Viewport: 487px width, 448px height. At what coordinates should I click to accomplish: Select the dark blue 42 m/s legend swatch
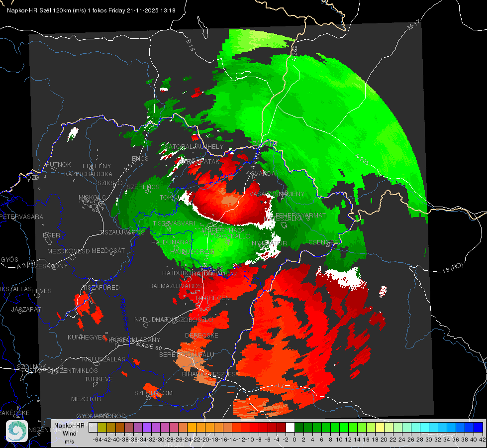click(x=479, y=428)
